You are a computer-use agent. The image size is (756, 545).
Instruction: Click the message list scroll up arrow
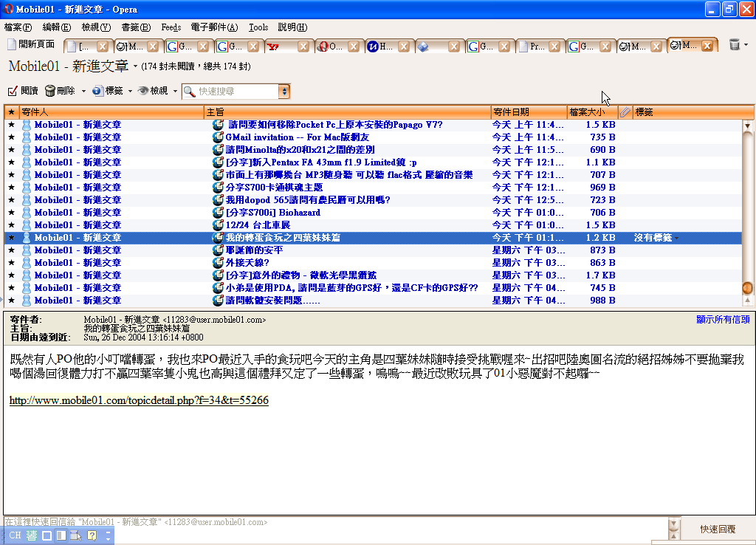point(747,301)
